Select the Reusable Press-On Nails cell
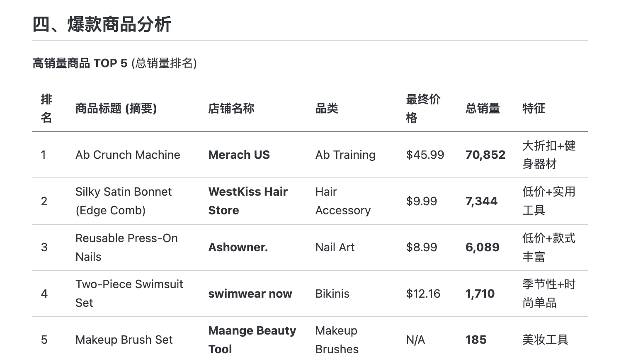Screen dimensions: 621x364 (126, 248)
